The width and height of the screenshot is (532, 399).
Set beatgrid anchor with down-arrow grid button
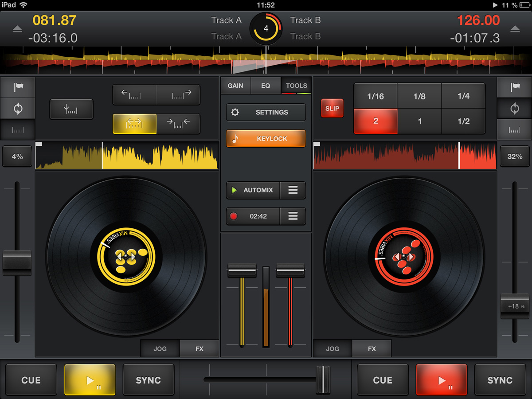71,109
